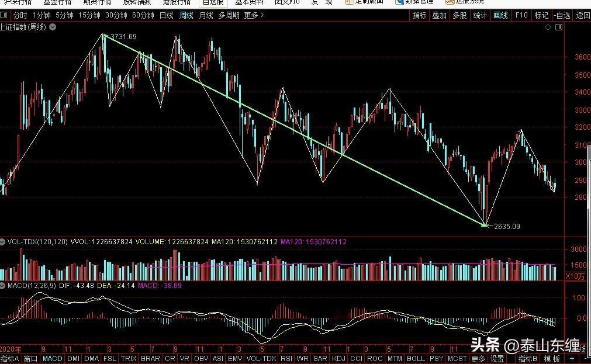Open the 指标 toolbar button
Viewport: 591px width, 364px height.
pos(419,15)
